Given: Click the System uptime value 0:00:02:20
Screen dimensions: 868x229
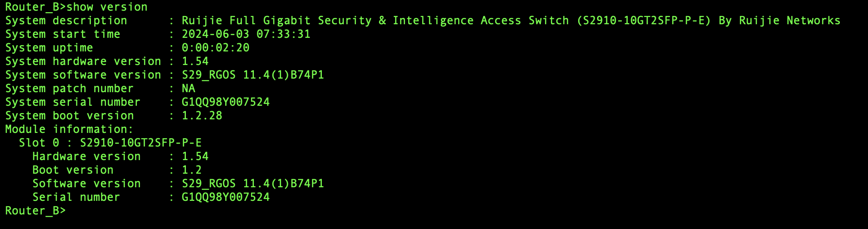Looking at the screenshot, I should coord(216,48).
